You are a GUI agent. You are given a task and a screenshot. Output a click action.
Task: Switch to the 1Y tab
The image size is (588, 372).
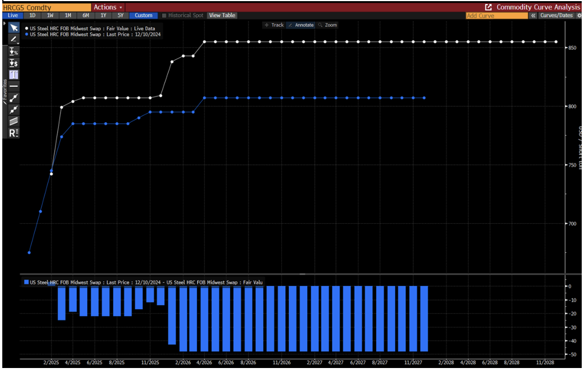click(x=103, y=15)
